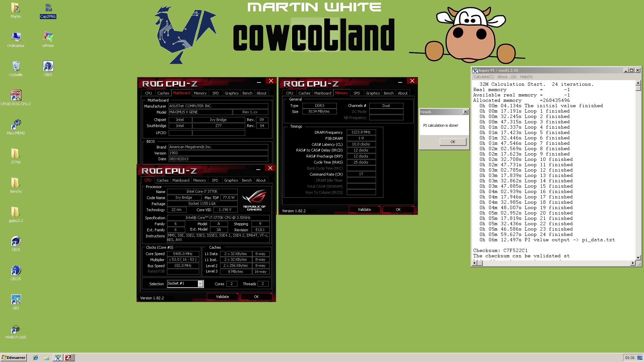This screenshot has height=362, width=644.
Task: Launch the CB03 desktop shortcut
Action: click(48, 69)
